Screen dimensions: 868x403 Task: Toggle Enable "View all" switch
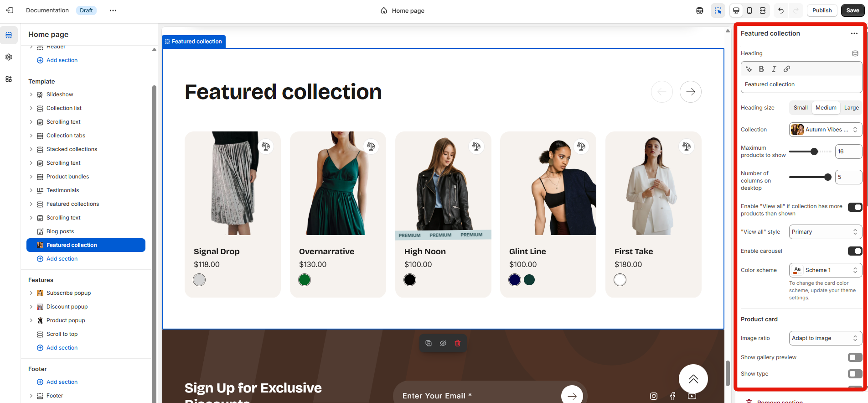point(855,207)
